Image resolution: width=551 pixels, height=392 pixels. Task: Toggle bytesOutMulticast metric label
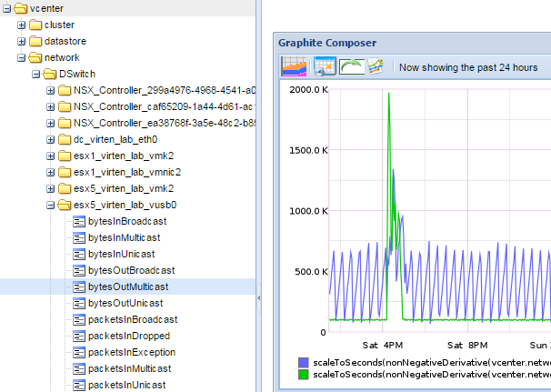pos(128,286)
